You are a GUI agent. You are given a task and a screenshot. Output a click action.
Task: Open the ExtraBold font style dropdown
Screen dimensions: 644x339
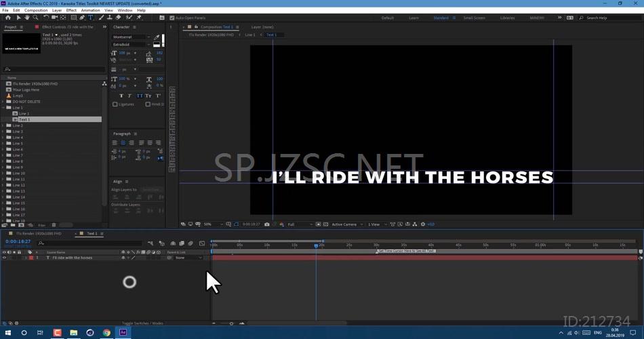[132, 44]
